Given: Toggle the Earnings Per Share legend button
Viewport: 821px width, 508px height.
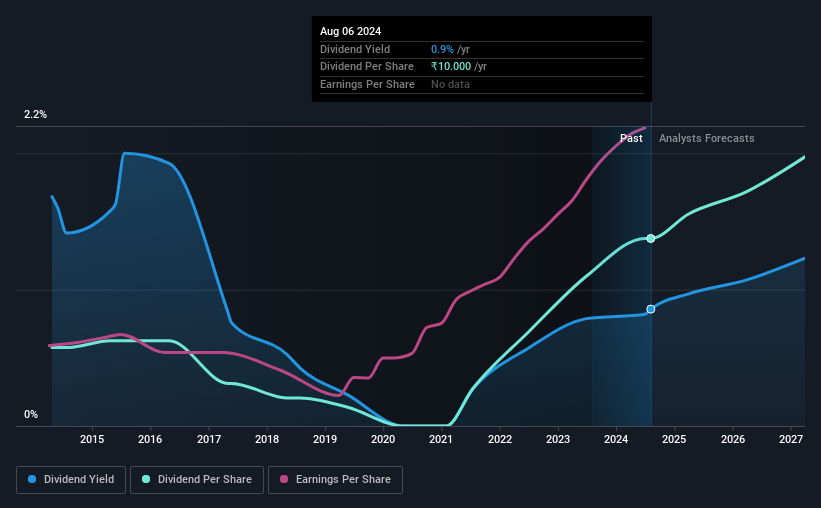Looking at the screenshot, I should click(335, 480).
